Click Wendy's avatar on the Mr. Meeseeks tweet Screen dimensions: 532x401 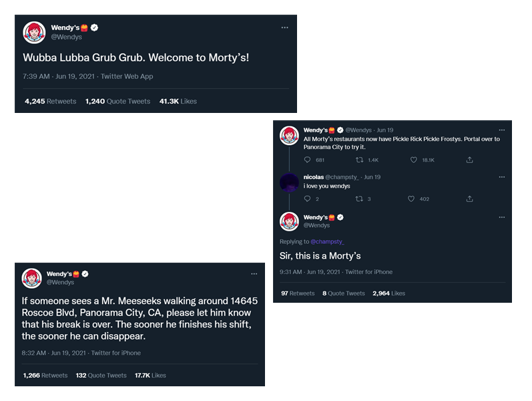coord(32,278)
